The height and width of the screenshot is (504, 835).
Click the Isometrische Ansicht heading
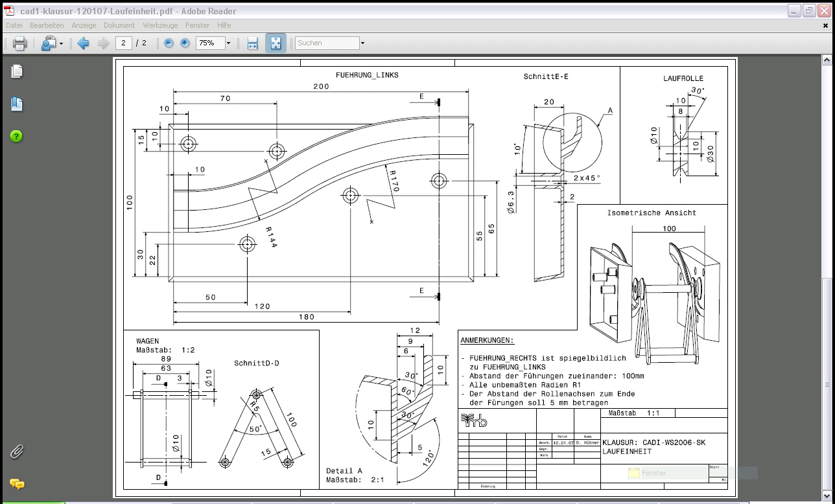[652, 212]
